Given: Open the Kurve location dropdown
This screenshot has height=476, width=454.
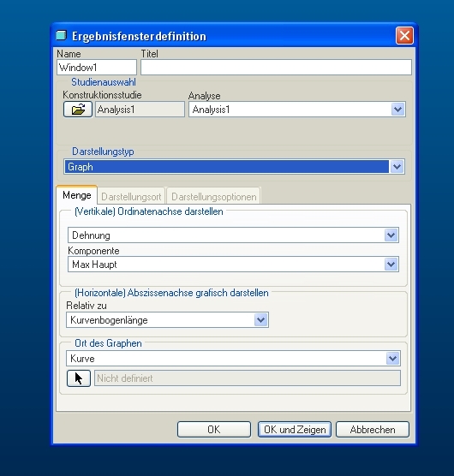Looking at the screenshot, I should (392, 359).
